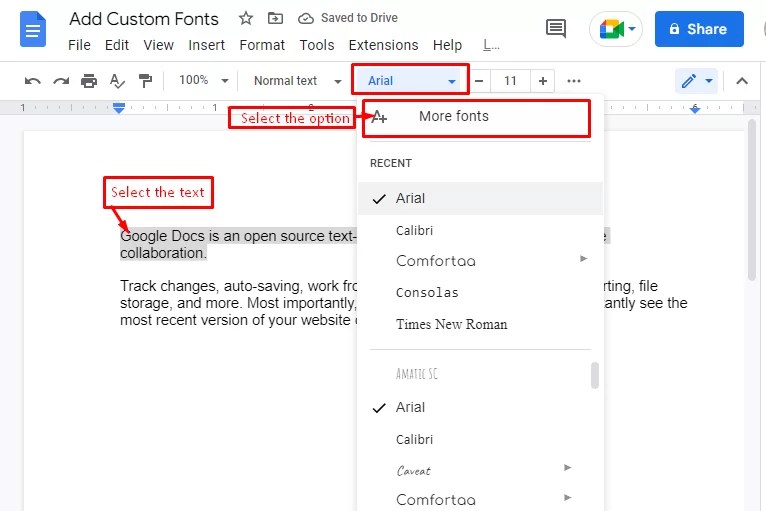Select Consolas font in RECENT list
This screenshot has width=766, height=511.
coord(480,292)
